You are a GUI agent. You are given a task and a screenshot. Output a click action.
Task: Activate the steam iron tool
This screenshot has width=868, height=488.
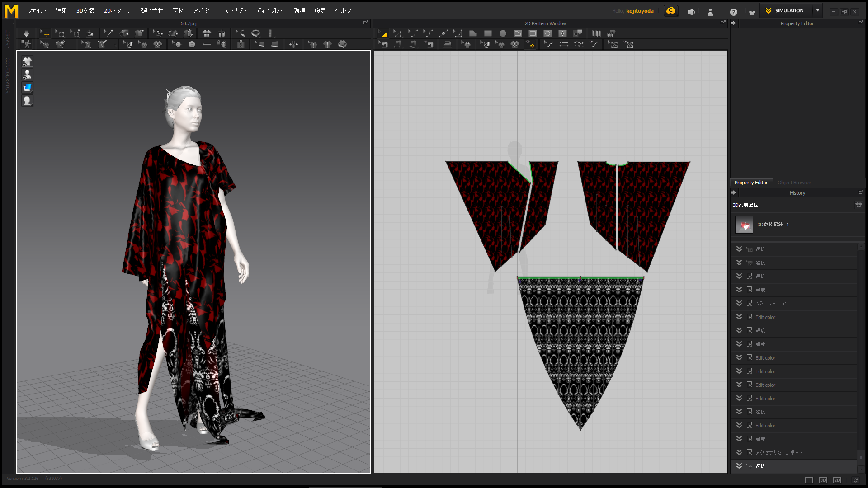pos(447,44)
